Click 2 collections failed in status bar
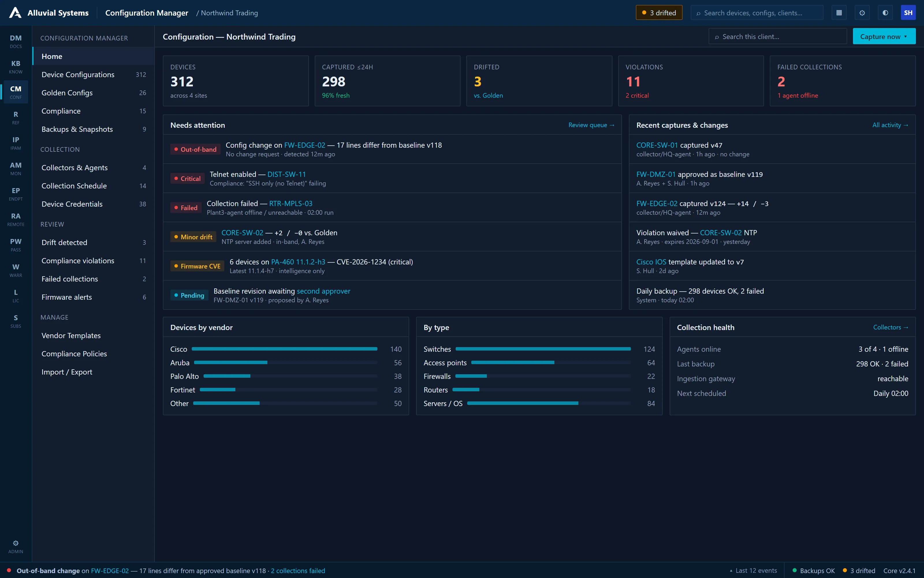 [x=298, y=570]
